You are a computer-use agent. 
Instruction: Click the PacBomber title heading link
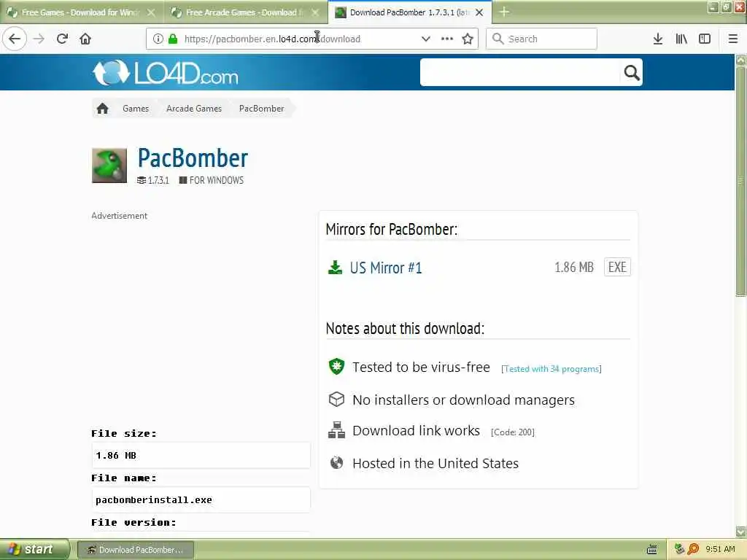(193, 158)
